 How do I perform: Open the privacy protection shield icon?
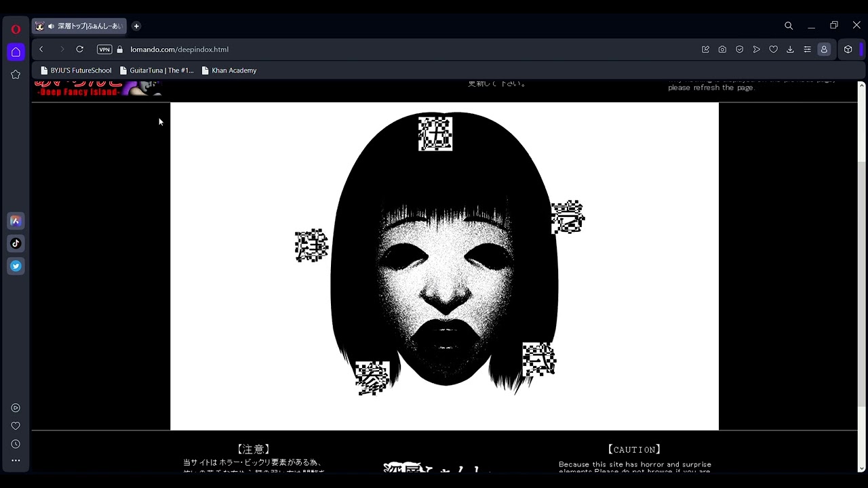[x=739, y=49]
